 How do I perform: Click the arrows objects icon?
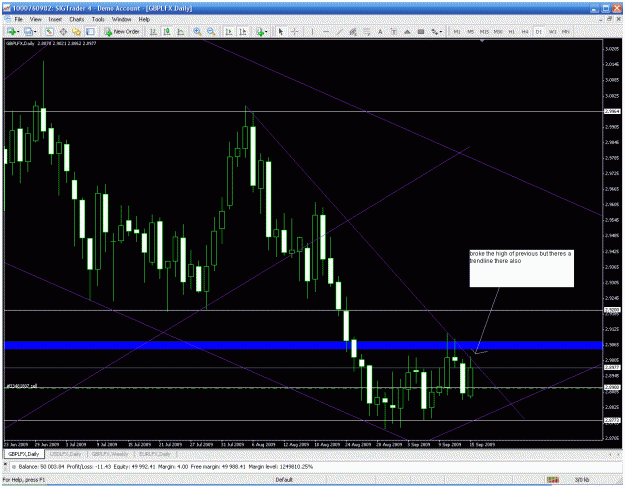(434, 31)
